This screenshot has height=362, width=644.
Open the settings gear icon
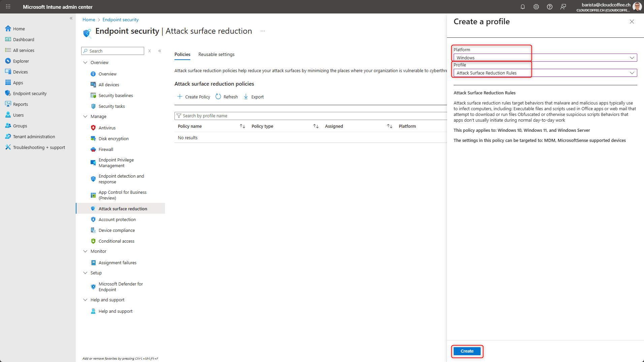click(536, 7)
